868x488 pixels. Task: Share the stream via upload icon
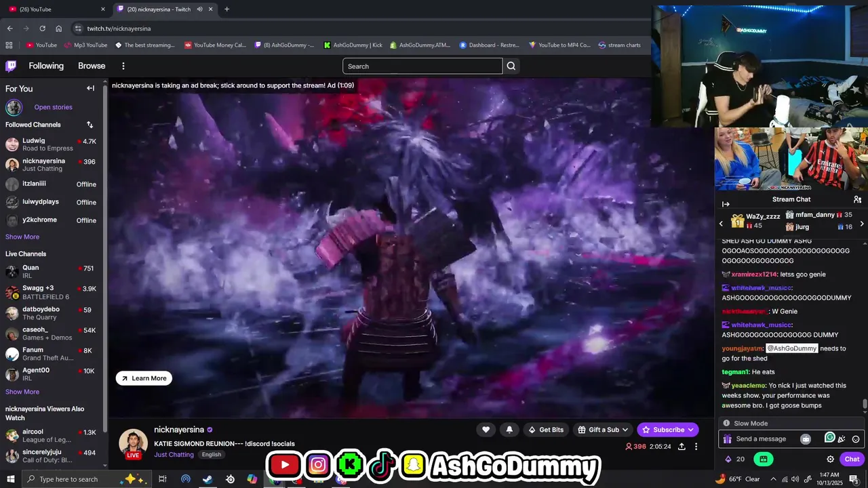pos(682,447)
